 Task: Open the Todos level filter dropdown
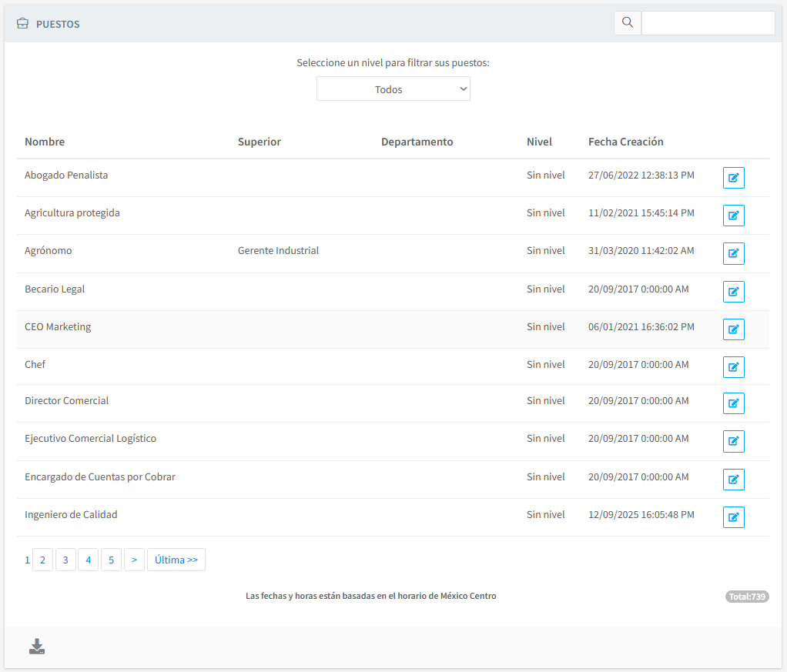click(393, 89)
